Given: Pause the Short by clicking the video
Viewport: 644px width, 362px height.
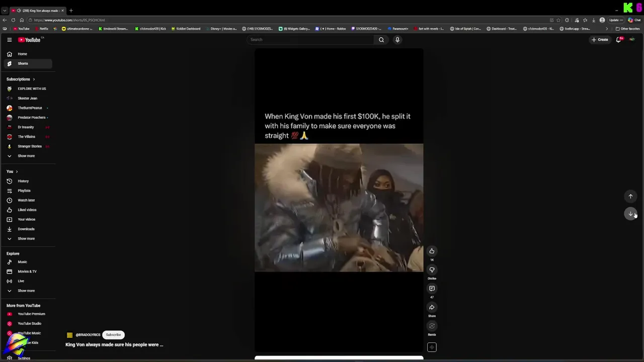Looking at the screenshot, I should click(x=339, y=201).
